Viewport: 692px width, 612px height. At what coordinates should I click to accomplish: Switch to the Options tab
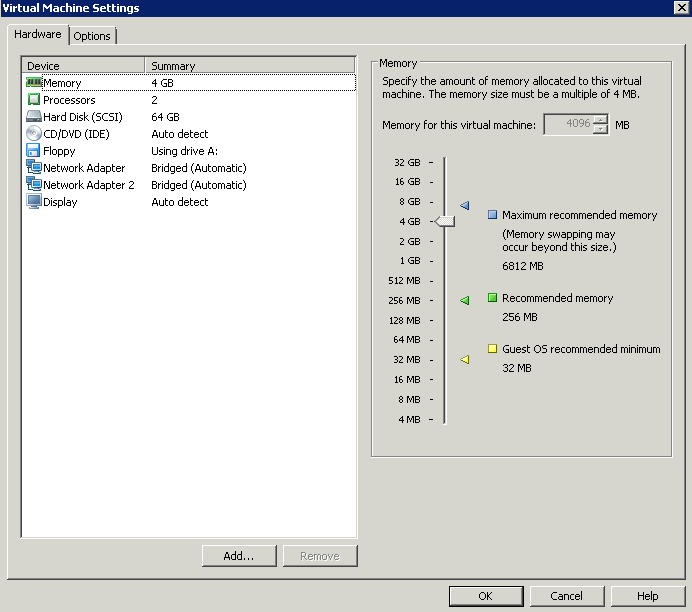92,36
